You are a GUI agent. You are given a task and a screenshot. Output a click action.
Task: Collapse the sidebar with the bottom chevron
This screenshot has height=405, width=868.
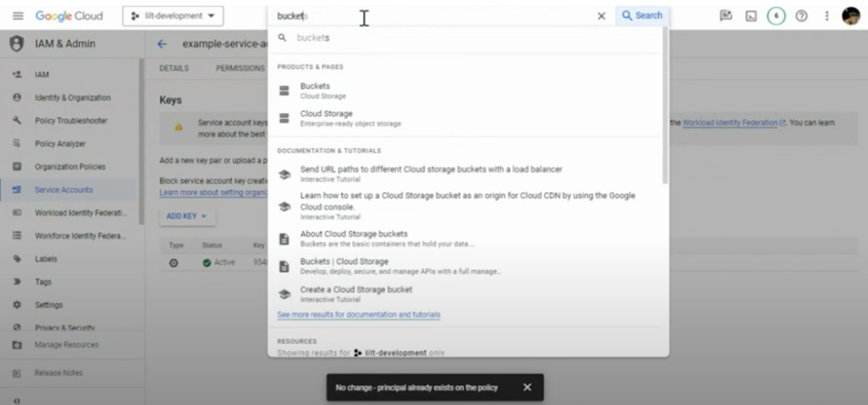click(x=16, y=401)
